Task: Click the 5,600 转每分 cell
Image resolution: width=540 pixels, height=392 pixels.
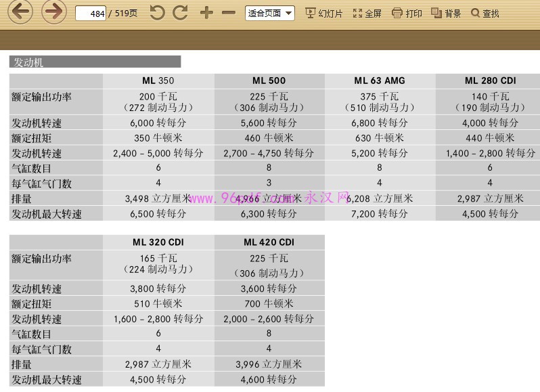Action: tap(269, 123)
